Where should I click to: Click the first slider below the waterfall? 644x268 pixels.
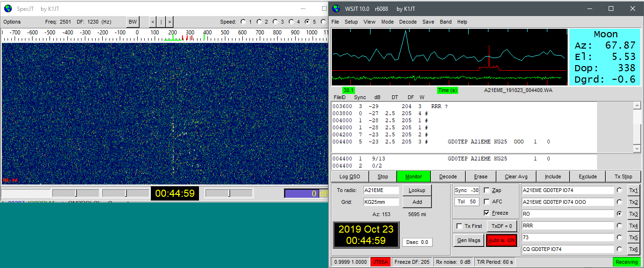(x=75, y=193)
